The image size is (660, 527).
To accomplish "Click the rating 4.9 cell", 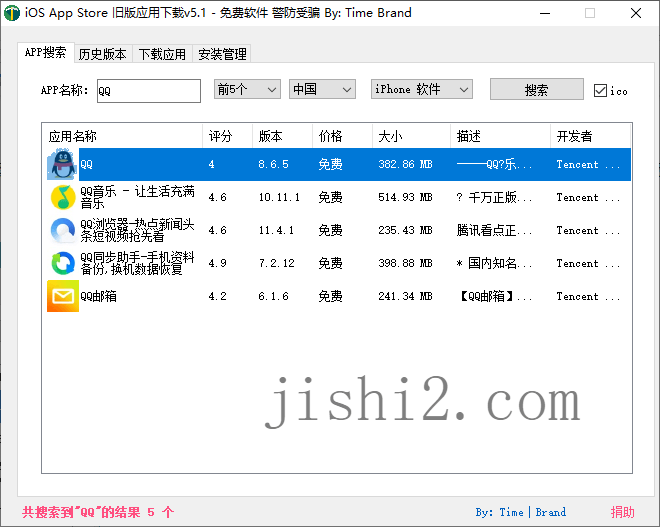I will (x=217, y=263).
